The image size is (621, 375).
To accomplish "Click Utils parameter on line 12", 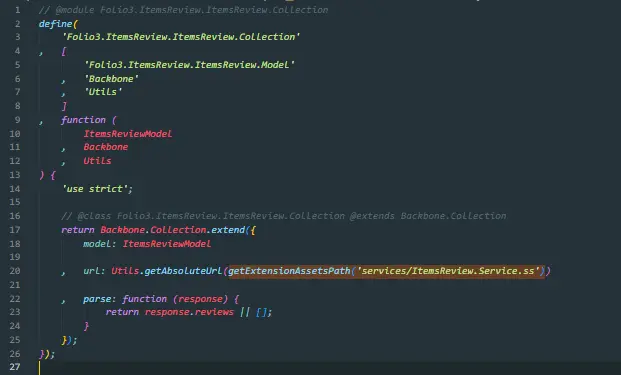I will tap(97, 161).
